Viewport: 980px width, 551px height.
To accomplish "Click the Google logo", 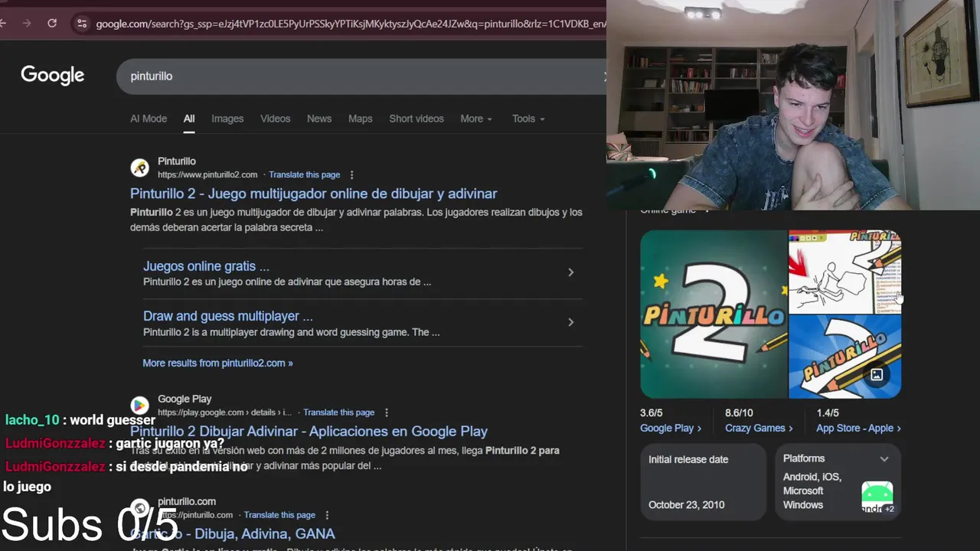I will [52, 75].
